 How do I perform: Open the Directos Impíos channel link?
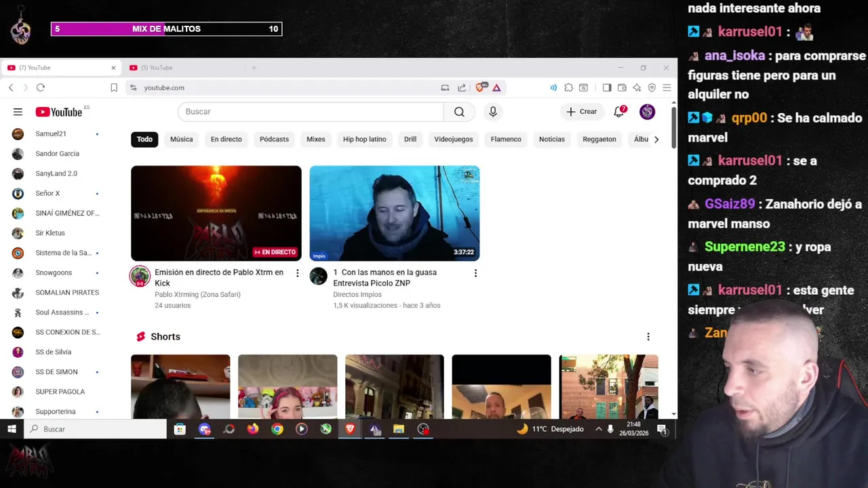(357, 294)
